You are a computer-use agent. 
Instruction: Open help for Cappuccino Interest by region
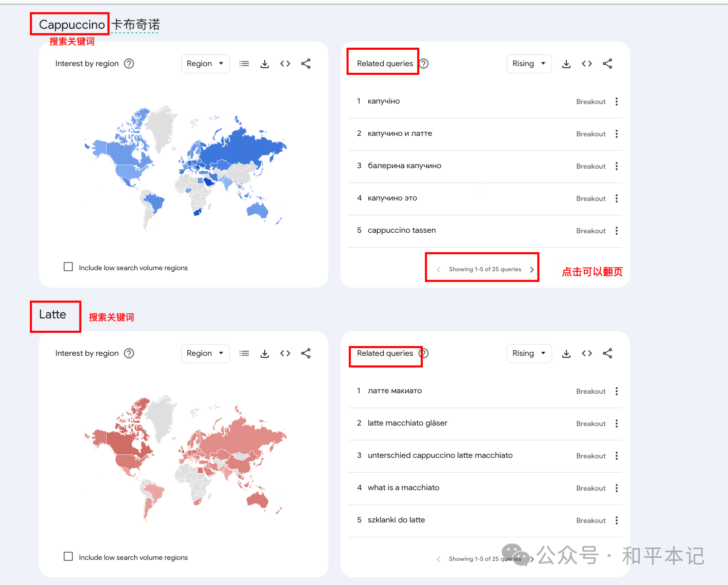point(129,64)
